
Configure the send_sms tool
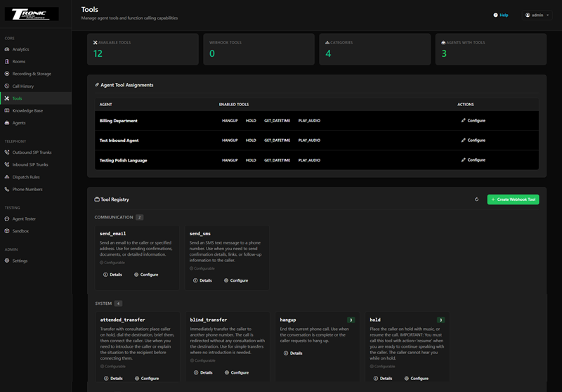[x=236, y=280]
